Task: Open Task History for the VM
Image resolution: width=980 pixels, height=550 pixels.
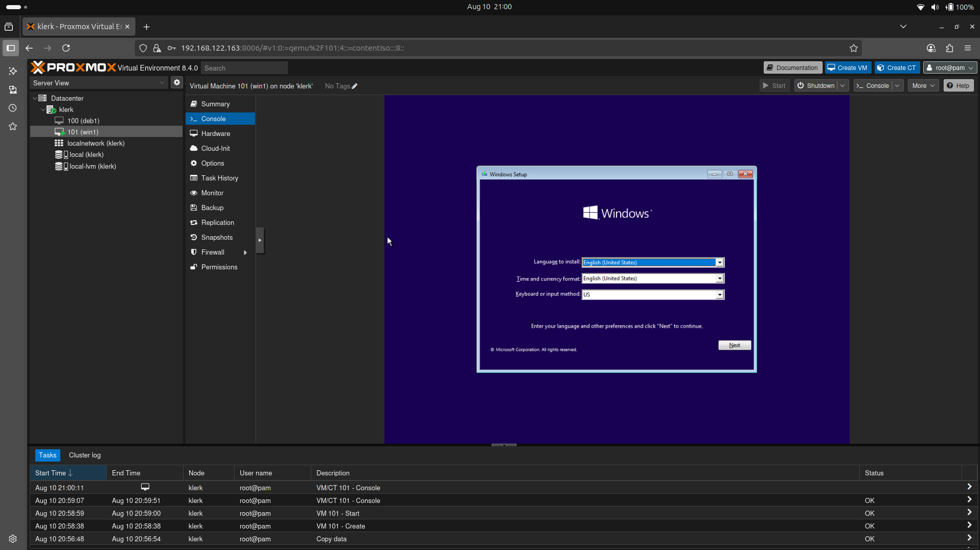Action: tap(220, 178)
